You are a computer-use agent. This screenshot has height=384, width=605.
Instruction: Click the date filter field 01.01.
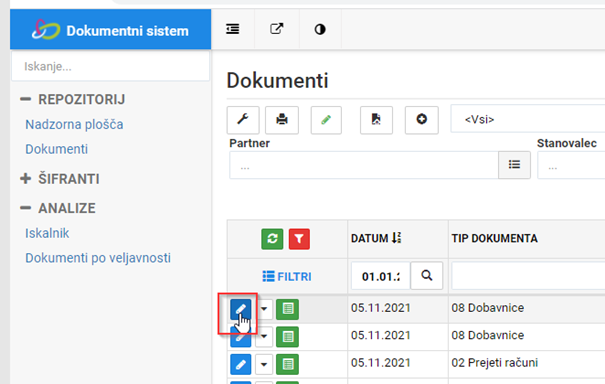pos(380,276)
